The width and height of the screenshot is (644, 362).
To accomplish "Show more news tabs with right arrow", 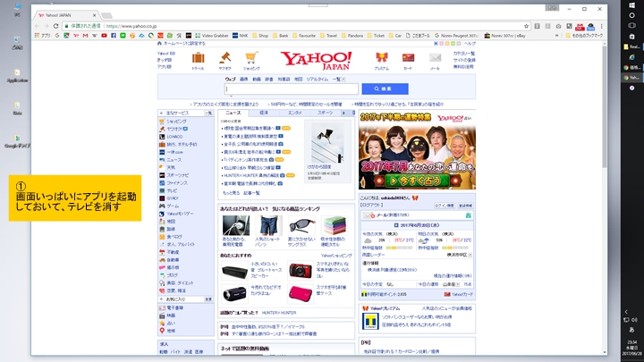I will click(343, 113).
